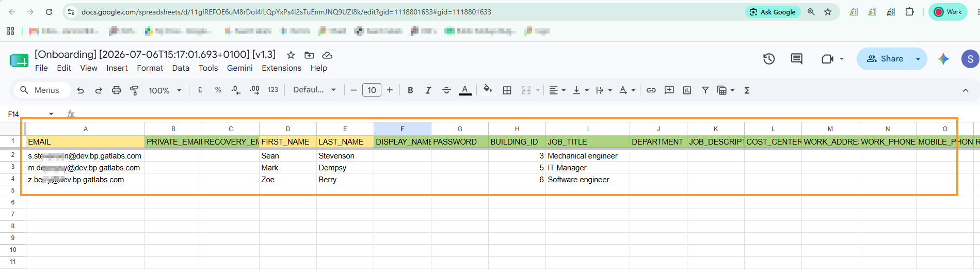Insert chart icon

(687, 90)
